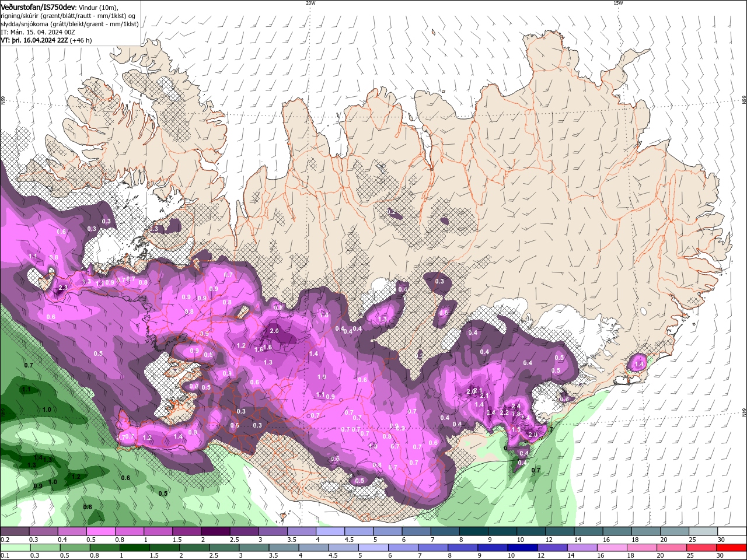The width and height of the screenshot is (747, 560).
Task: Pick the 8–9 dark teal snow swatch
Action: coord(474,531)
